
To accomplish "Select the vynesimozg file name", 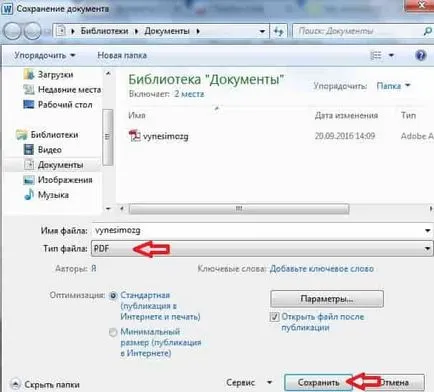I will tap(166, 136).
